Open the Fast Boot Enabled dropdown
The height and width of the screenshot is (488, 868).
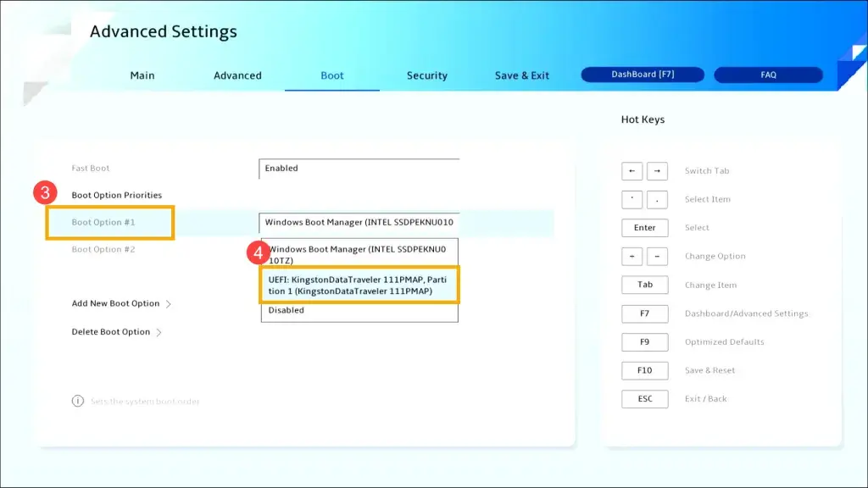(359, 169)
